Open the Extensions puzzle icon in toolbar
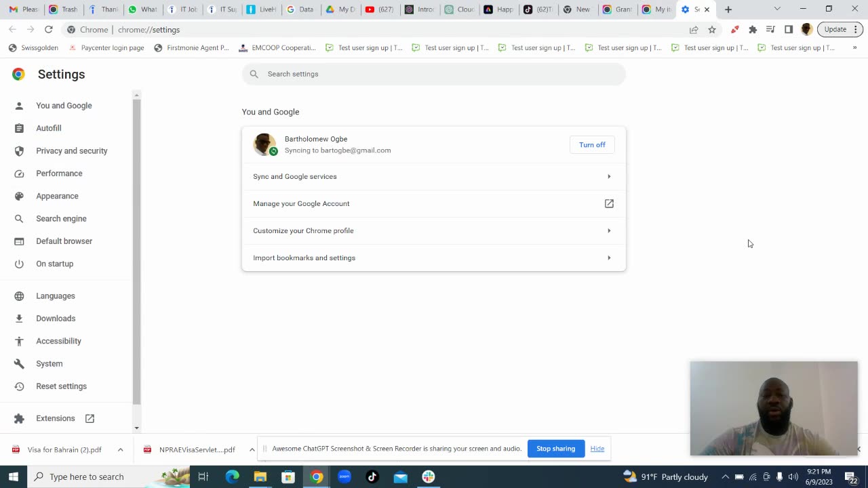This screenshot has width=868, height=488. (753, 30)
